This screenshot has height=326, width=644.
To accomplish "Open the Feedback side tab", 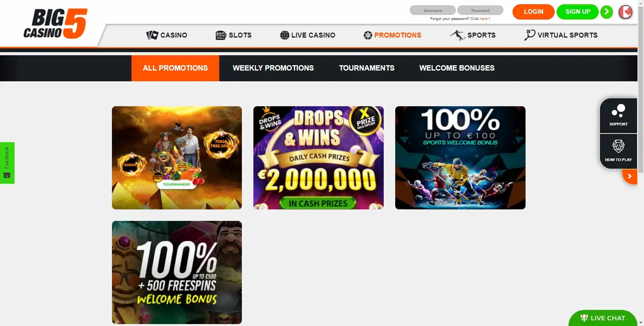I will (x=7, y=163).
